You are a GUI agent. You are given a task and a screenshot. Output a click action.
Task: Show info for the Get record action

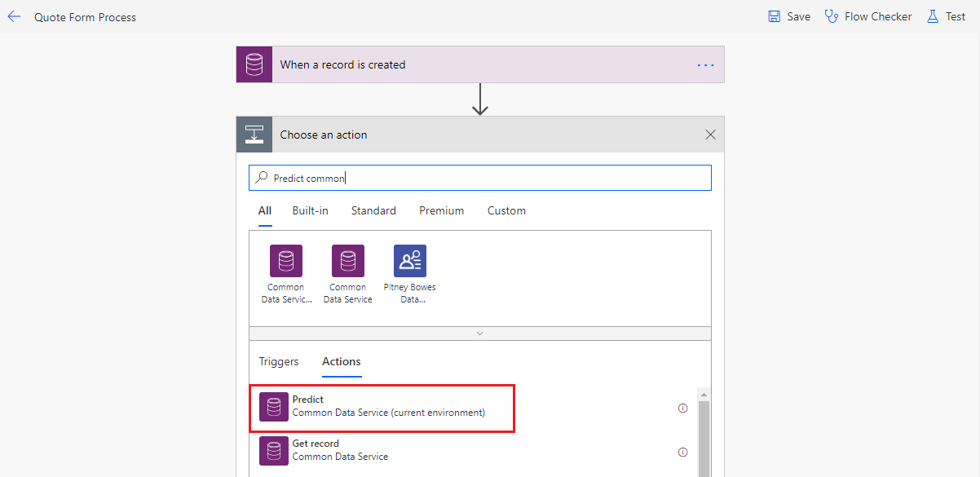(x=683, y=452)
